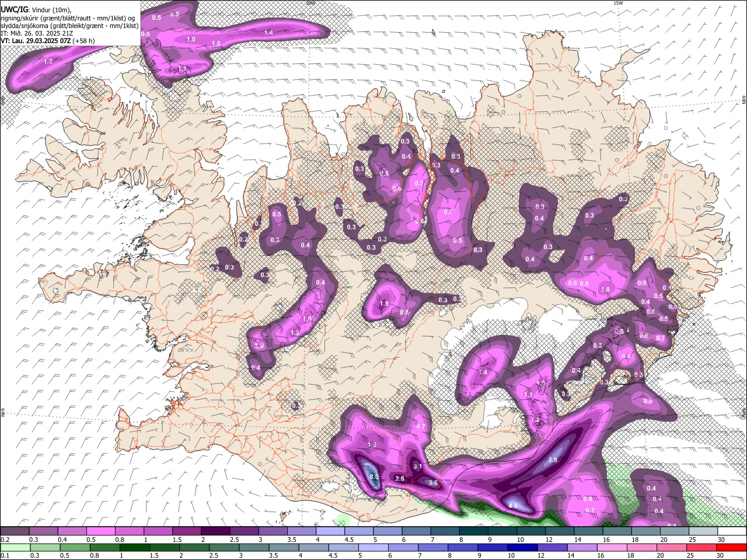Click upper legend swatch between 9 and 10
The image size is (747, 560).
[502, 531]
